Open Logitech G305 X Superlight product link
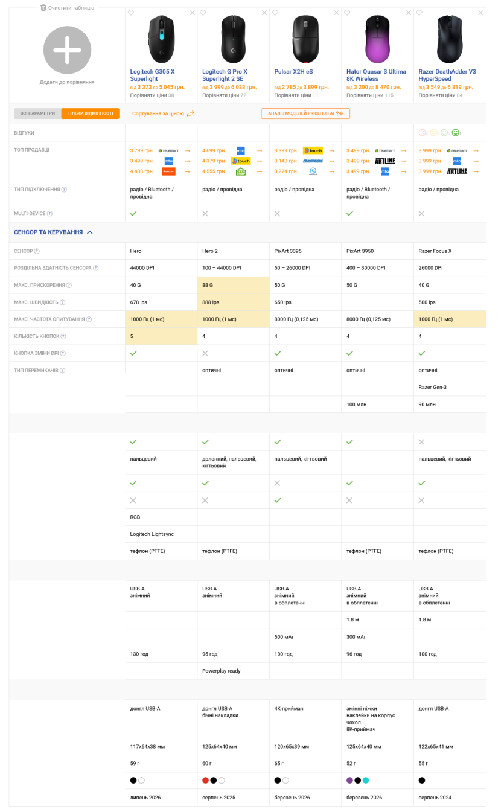This screenshot has width=504, height=812. click(152, 75)
